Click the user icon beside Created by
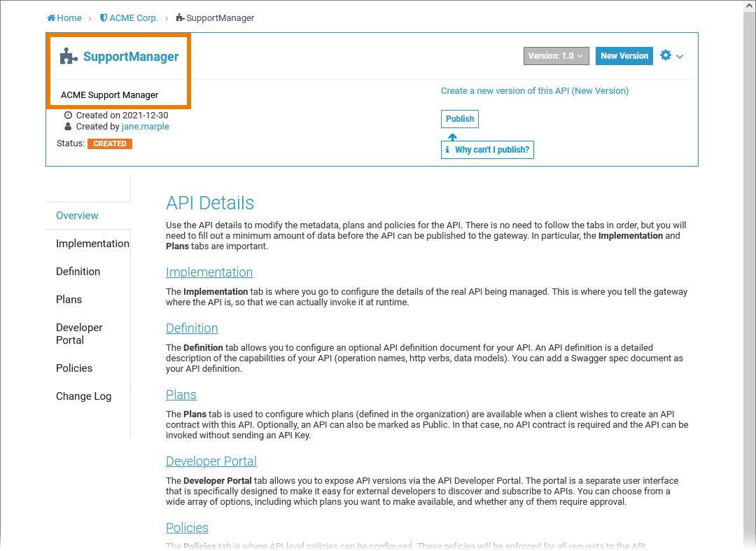The height and width of the screenshot is (551, 756). 68,126
